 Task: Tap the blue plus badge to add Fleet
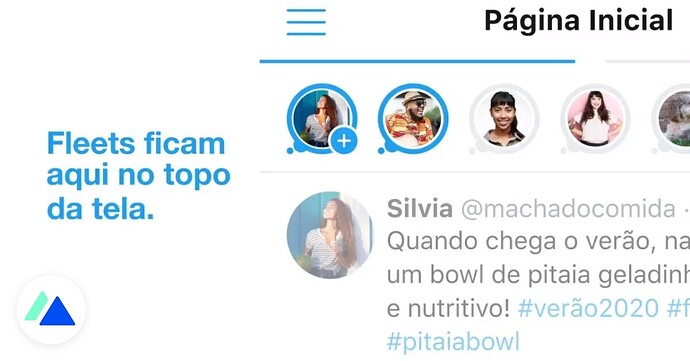point(343,141)
